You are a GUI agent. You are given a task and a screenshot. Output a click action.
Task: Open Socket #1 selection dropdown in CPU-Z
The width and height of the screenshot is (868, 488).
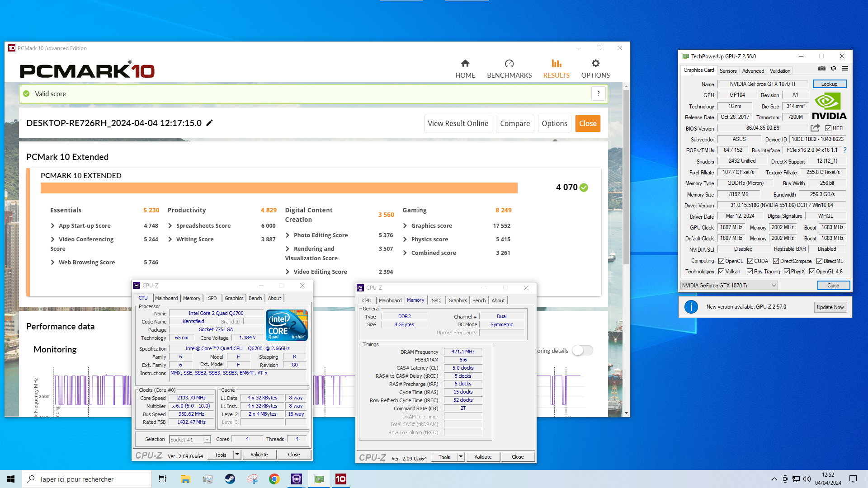point(190,439)
